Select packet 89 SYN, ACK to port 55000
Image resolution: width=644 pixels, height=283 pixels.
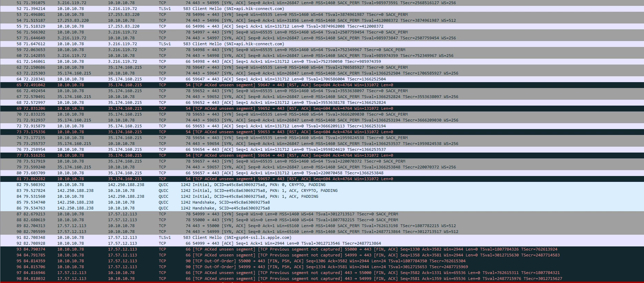322,226
